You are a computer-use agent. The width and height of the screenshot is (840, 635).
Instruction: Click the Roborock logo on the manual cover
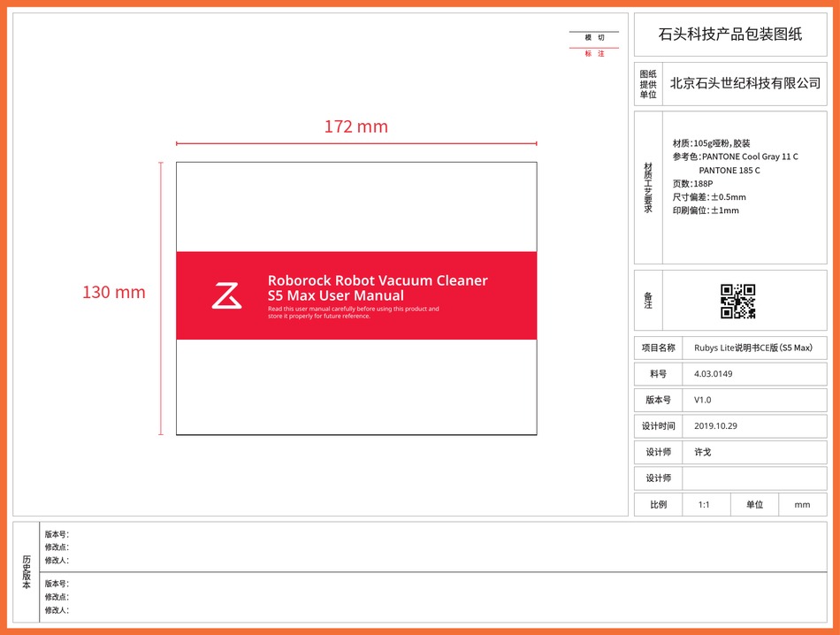point(225,295)
